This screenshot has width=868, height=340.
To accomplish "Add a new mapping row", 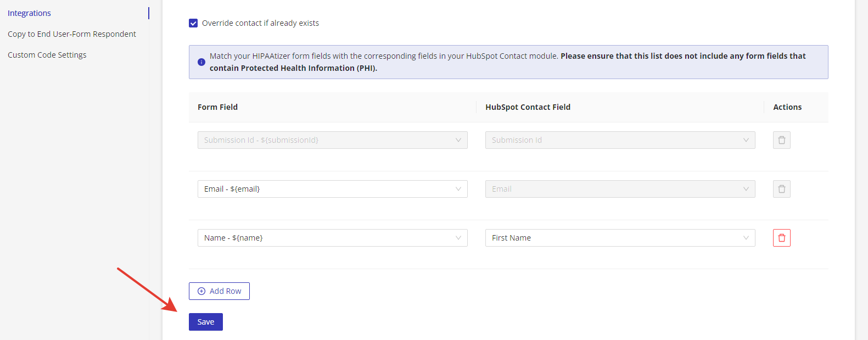I will [x=219, y=291].
